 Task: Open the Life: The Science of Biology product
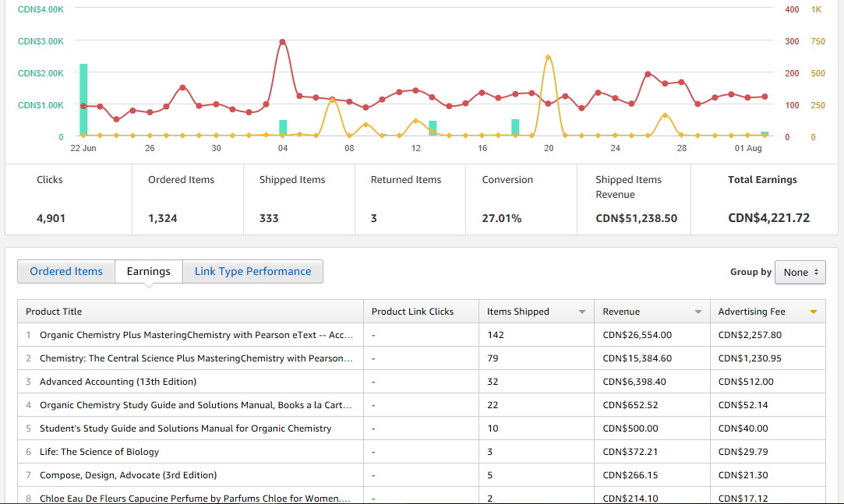[99, 452]
